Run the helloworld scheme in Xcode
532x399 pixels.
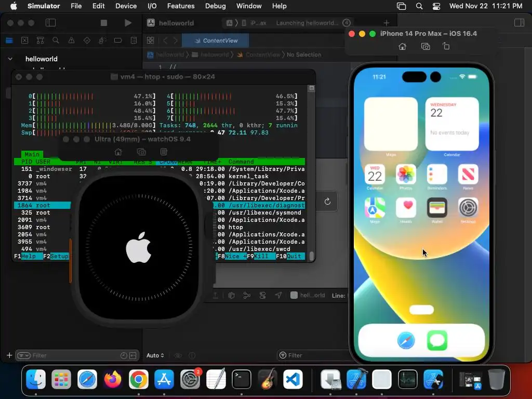[x=128, y=23]
